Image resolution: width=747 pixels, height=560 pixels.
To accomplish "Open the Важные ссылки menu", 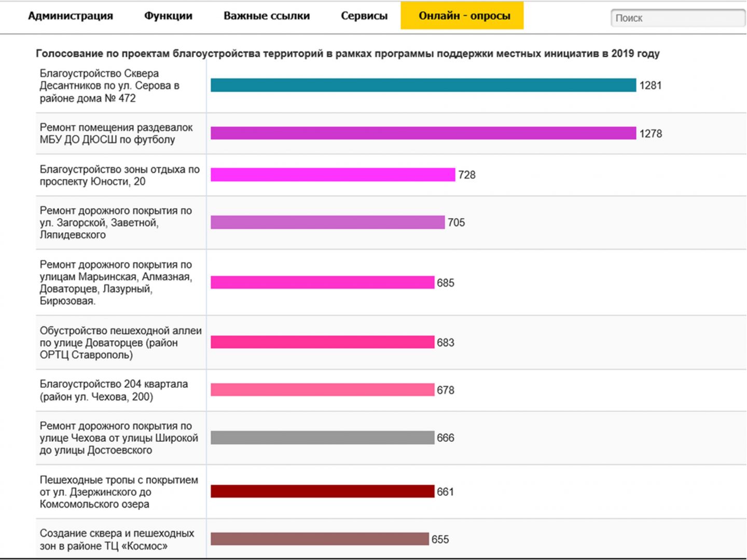I will (x=267, y=16).
